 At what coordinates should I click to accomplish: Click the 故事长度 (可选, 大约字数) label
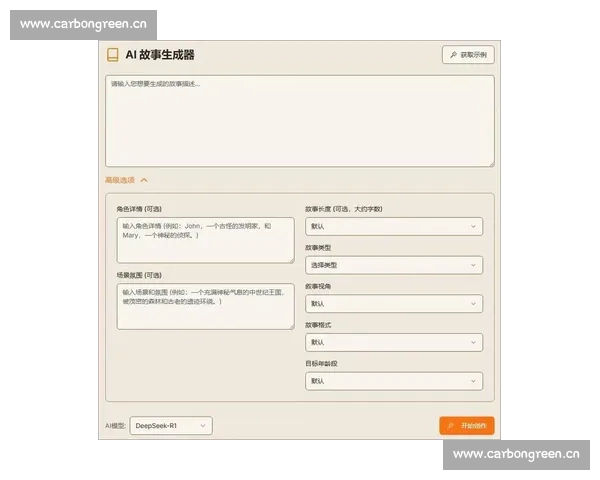coord(344,209)
